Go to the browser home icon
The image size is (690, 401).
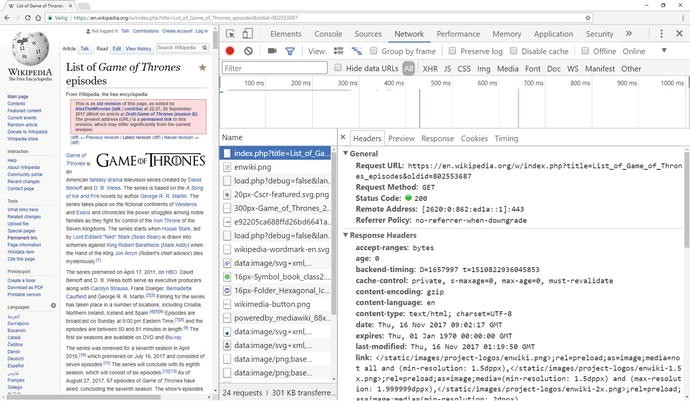(x=38, y=18)
